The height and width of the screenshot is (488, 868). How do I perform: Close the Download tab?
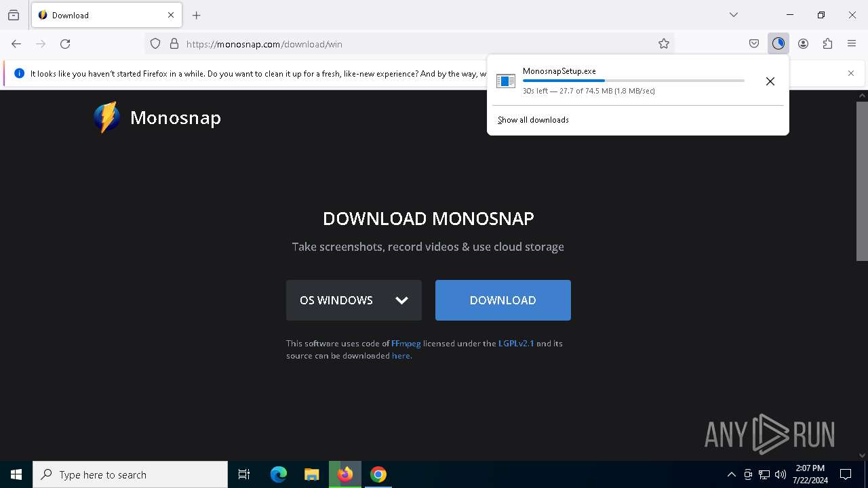(171, 15)
